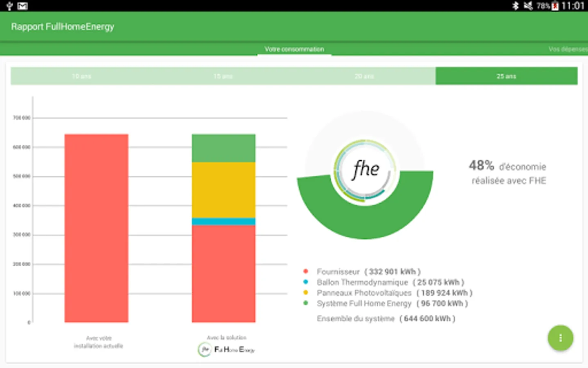Tap the battery indicator in the status bar
Image resolution: width=588 pixels, height=368 pixels.
click(555, 6)
